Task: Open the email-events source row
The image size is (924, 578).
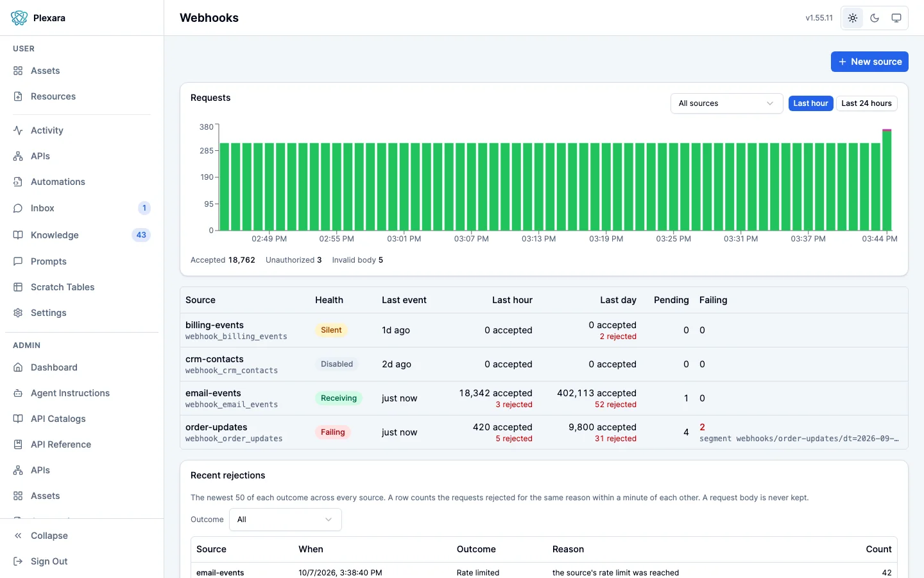Action: click(544, 398)
